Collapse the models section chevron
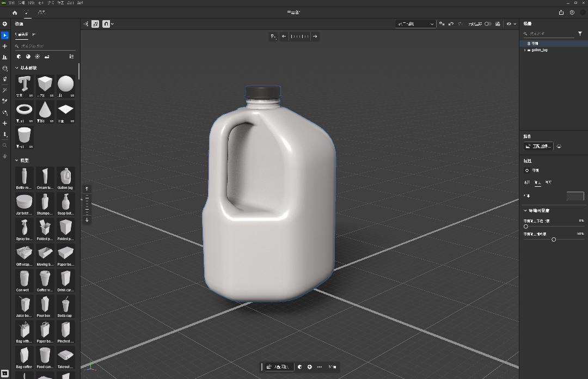588x379 pixels. tap(16, 160)
